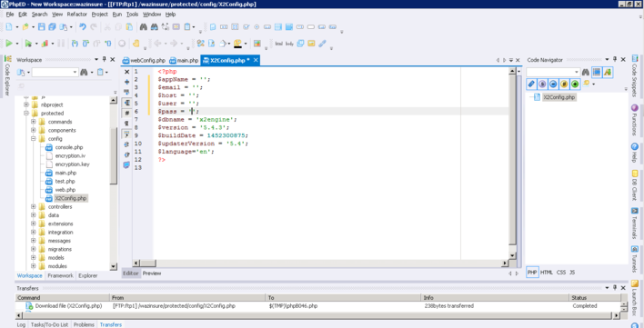Pin the Code Navigator panel with pushpin icon
644x328 pixels.
[615, 59]
